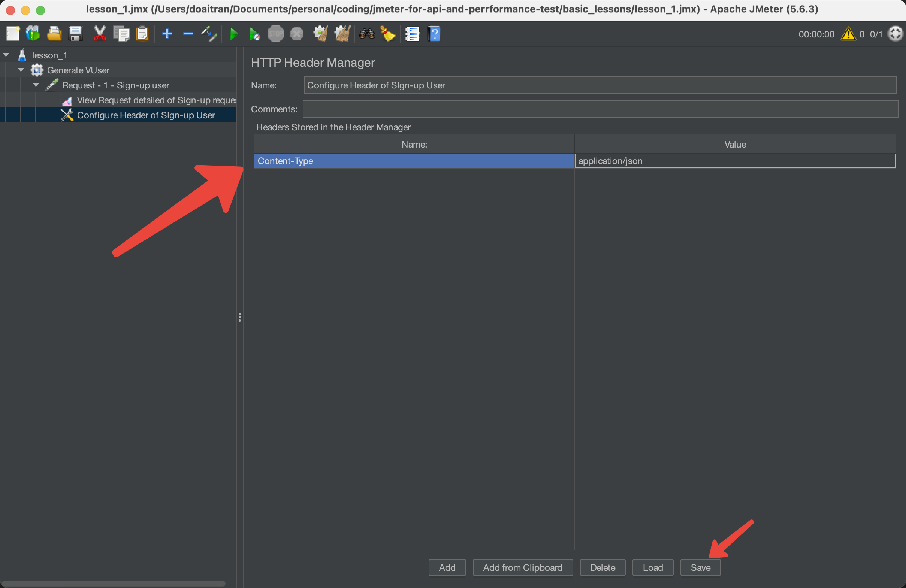The height and width of the screenshot is (588, 906).
Task: Click the Delete button
Action: tap(602, 567)
